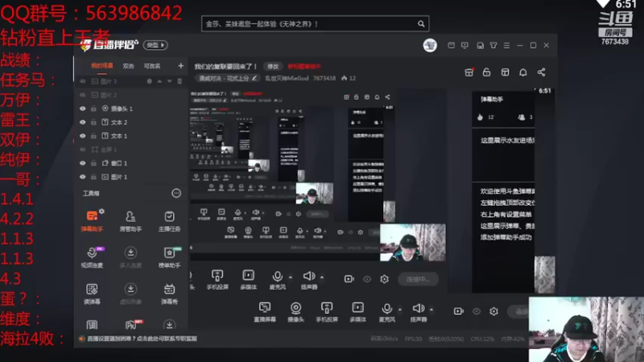
Task: Open the 读弹幕 tool
Action: (92, 294)
